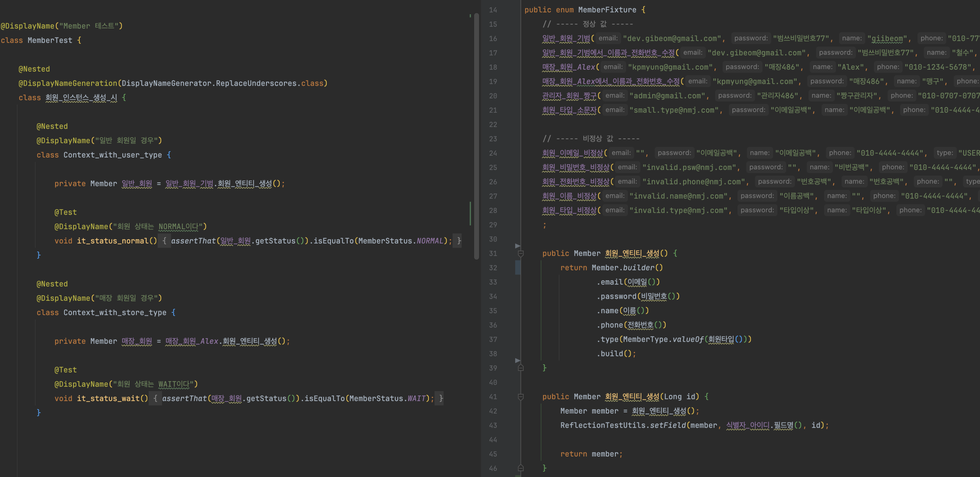980x477 pixels.
Task: Click the arrow marker above line 39
Action: click(x=517, y=360)
